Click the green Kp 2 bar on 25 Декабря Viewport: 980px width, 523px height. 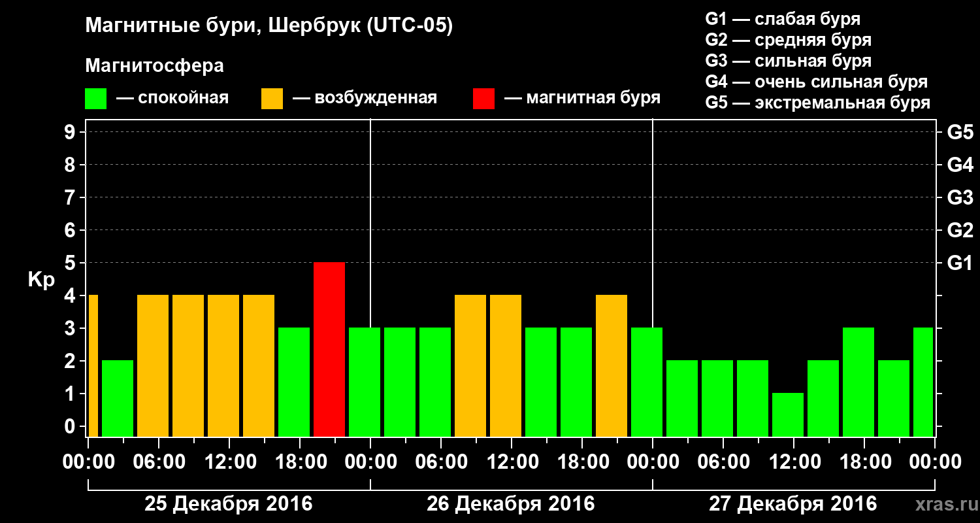[118, 398]
